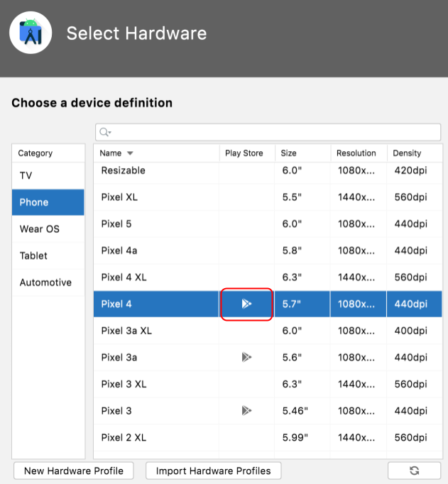
Task: Click the refresh icon button
Action: pos(415,471)
